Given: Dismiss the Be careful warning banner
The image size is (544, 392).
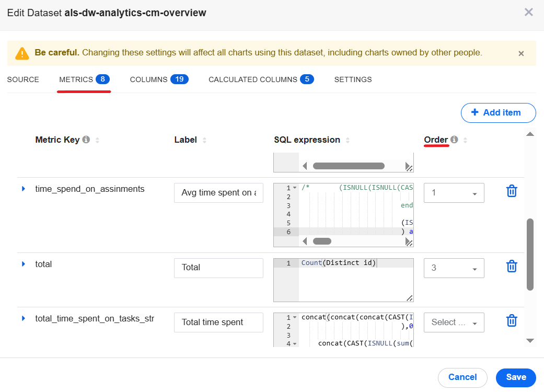Looking at the screenshot, I should (x=521, y=53).
